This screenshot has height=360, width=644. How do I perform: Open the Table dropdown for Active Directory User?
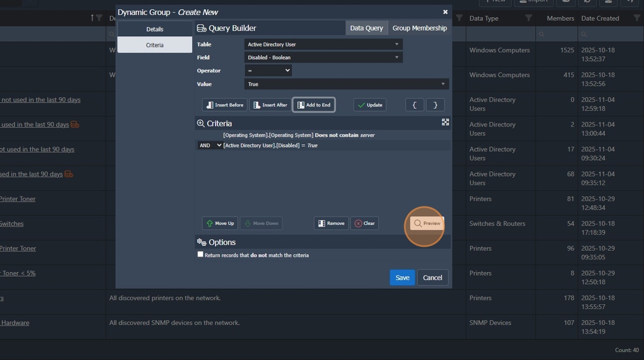323,44
